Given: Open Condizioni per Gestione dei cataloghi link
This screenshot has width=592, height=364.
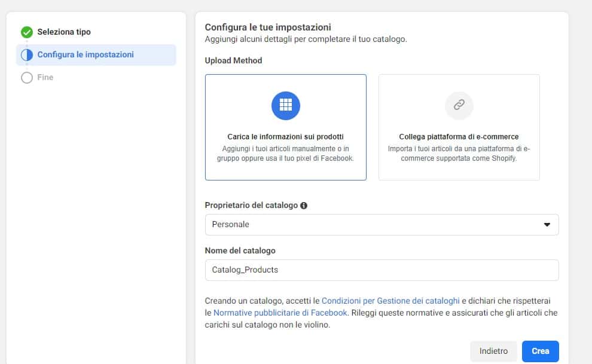Looking at the screenshot, I should pyautogui.click(x=390, y=301).
